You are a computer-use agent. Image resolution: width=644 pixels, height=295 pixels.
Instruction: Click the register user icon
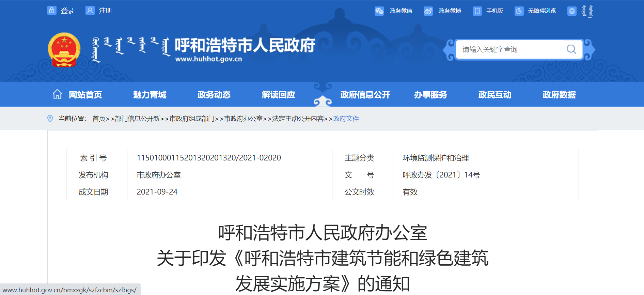90,11
